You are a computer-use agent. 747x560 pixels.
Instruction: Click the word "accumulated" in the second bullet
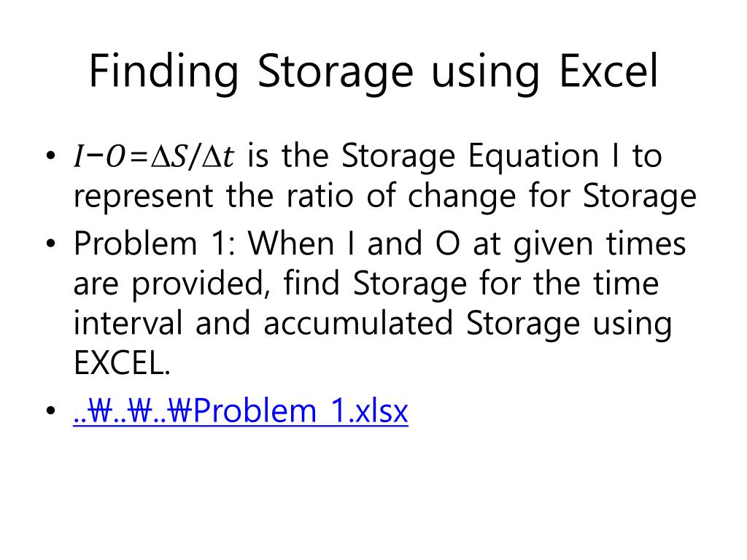pos(357,324)
